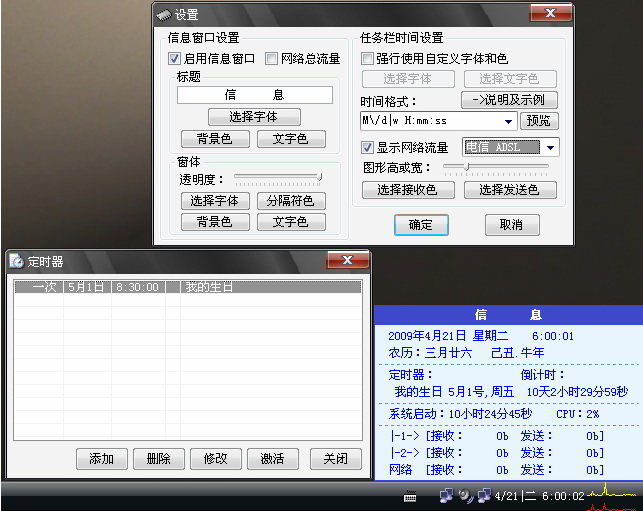Click first network computers tray icon
The image size is (643, 511).
pos(446,496)
